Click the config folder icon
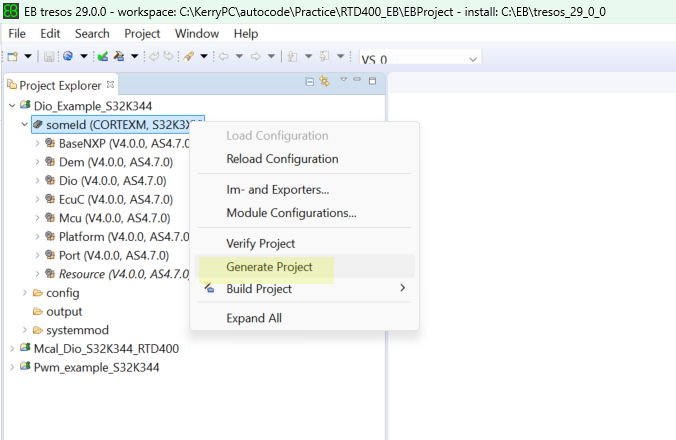The width and height of the screenshot is (676, 440). 38,293
